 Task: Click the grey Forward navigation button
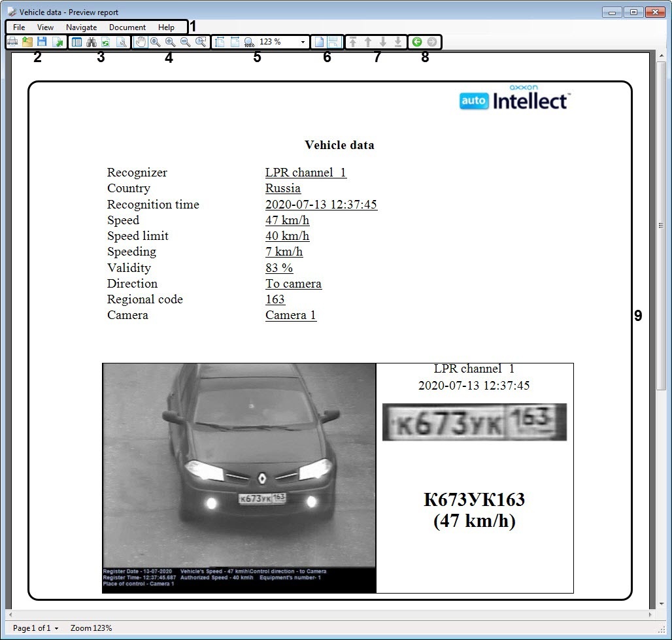432,42
